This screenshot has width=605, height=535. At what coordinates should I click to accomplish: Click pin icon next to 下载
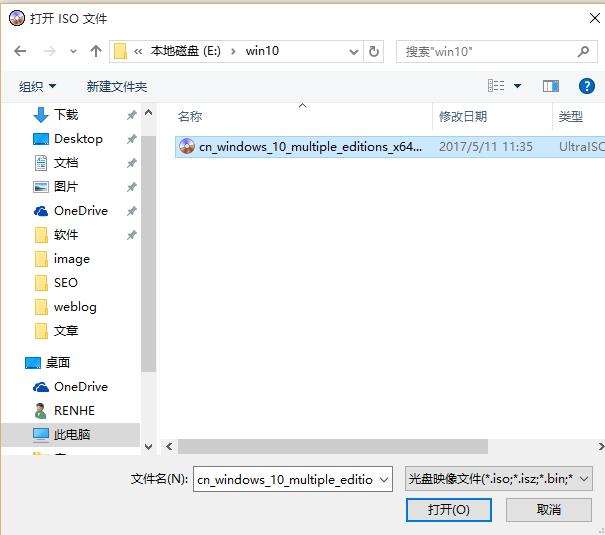(132, 115)
